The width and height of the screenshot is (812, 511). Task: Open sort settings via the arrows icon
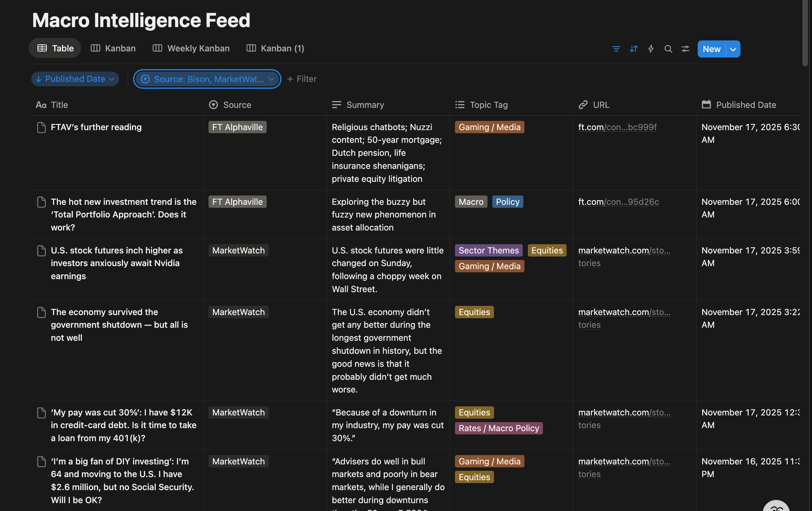pos(633,49)
